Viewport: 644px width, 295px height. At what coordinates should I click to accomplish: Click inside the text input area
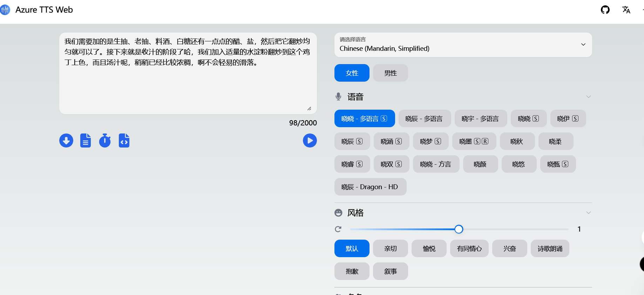(188, 84)
